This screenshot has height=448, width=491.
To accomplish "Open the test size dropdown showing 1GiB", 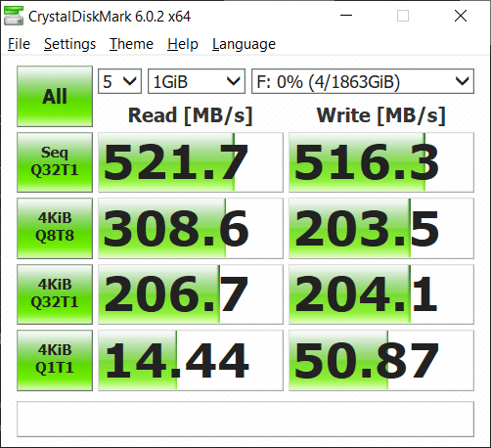I will pos(197,81).
